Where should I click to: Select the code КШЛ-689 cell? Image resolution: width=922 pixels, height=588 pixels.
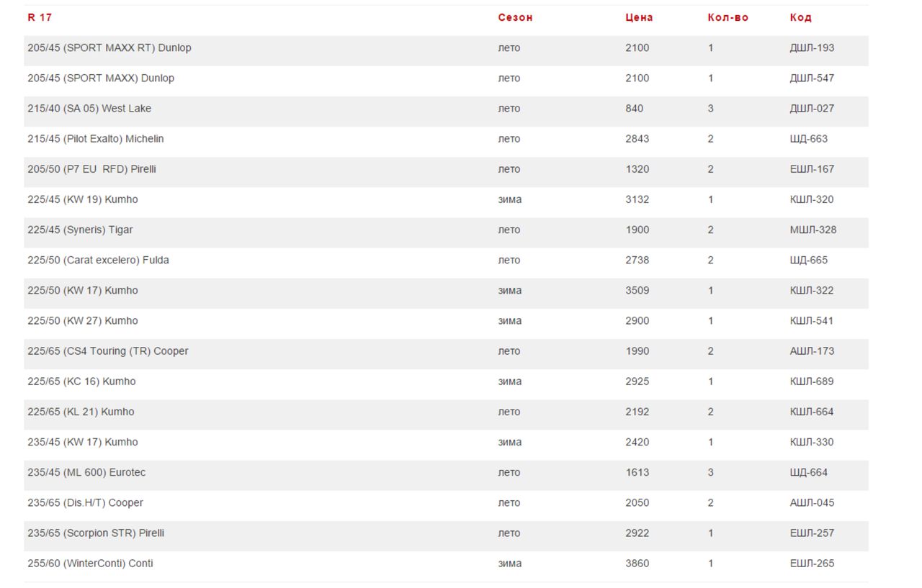(812, 381)
